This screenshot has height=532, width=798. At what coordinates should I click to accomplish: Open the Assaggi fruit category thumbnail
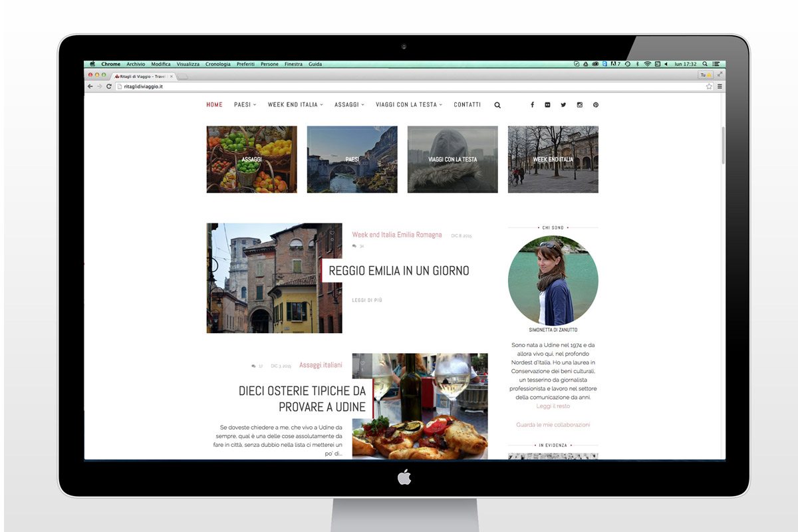(x=251, y=160)
